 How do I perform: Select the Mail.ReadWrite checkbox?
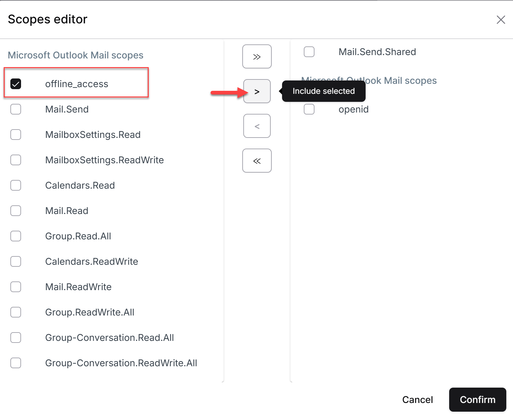point(16,287)
